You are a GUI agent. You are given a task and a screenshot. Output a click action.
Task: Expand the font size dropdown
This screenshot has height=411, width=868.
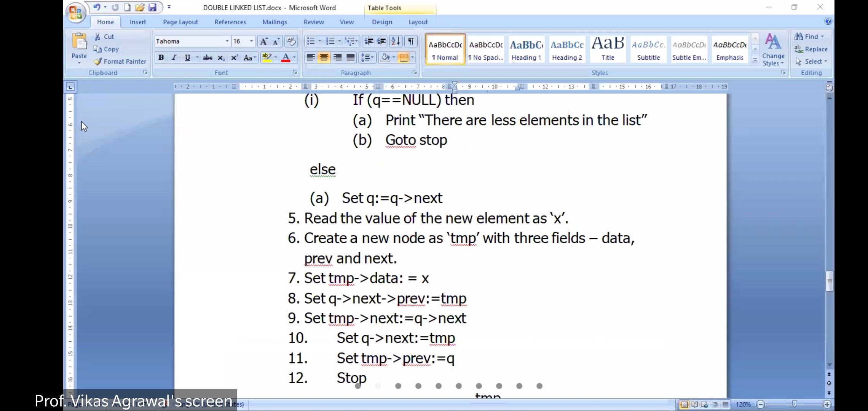(251, 41)
